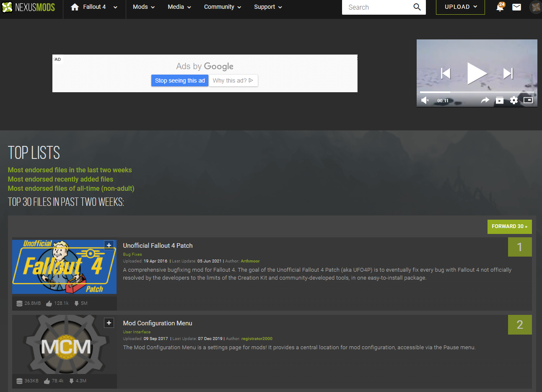This screenshot has height=392, width=542.
Task: Open author Arthmoor's profile
Action: coord(250,261)
